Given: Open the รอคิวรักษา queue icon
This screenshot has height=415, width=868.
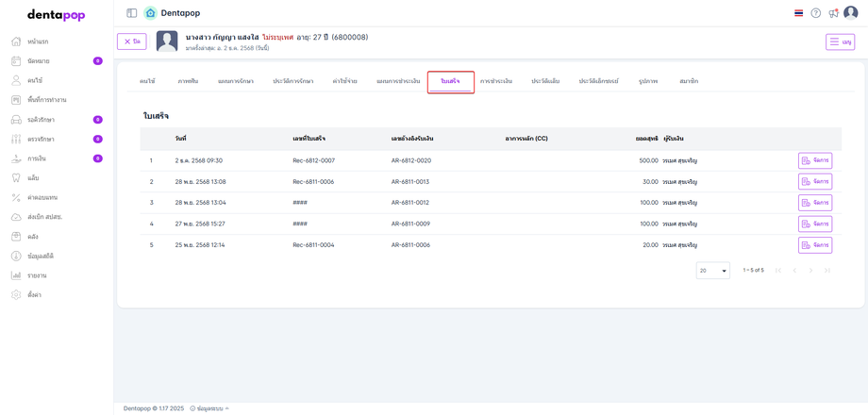Looking at the screenshot, I should 16,120.
